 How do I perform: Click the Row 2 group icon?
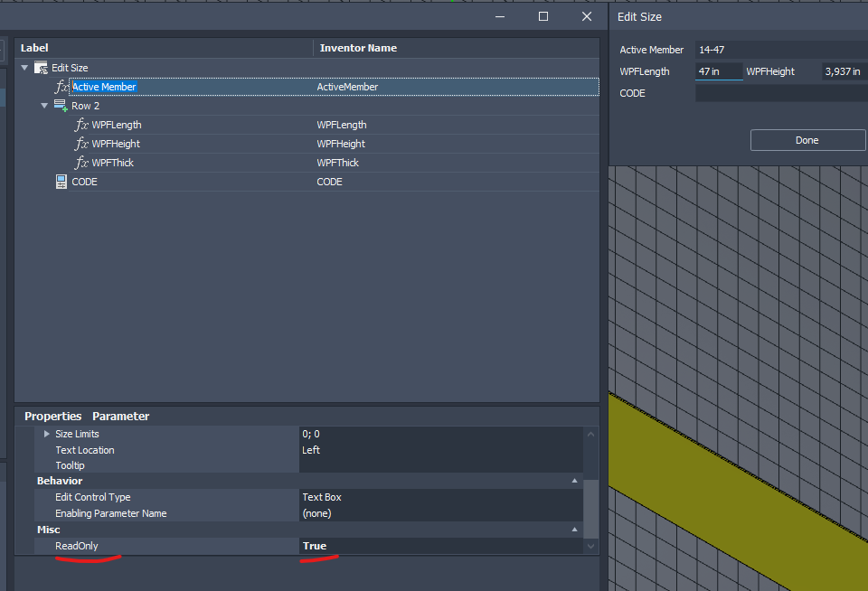point(61,106)
